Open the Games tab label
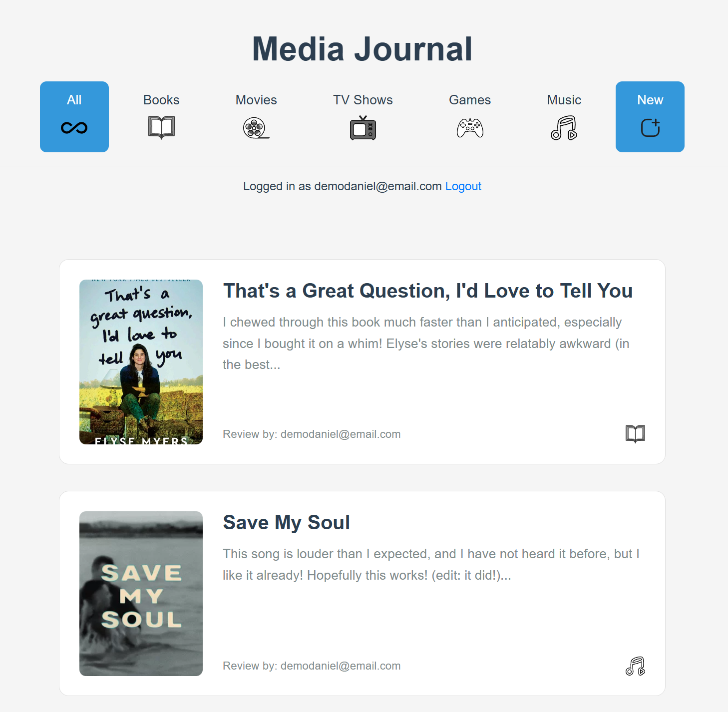Viewport: 728px width, 712px height. [x=470, y=100]
